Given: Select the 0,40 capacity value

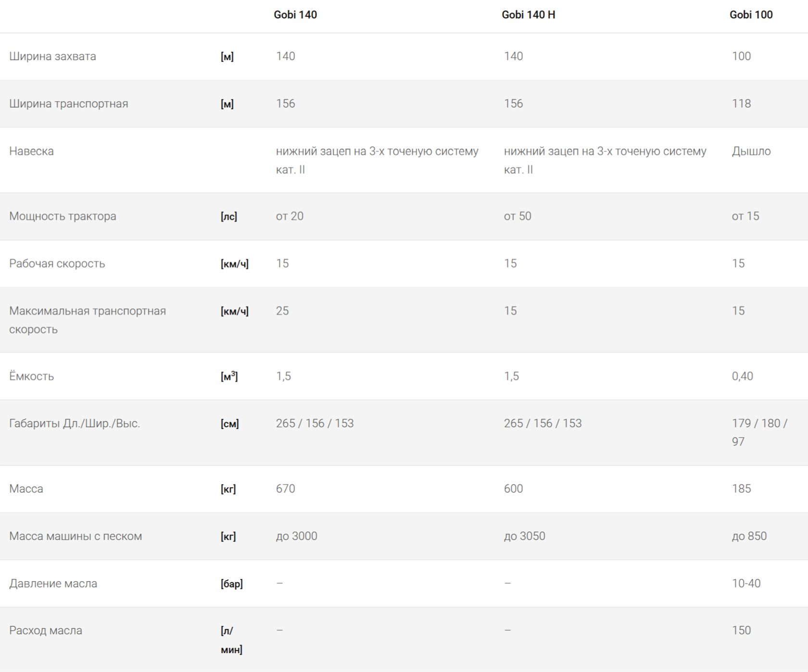Looking at the screenshot, I should tap(742, 376).
